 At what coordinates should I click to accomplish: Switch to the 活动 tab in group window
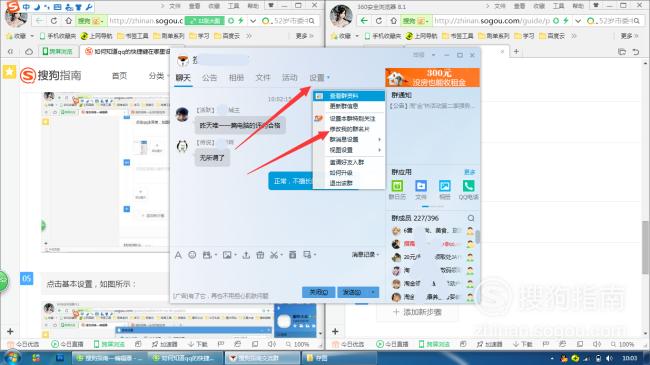[290, 78]
